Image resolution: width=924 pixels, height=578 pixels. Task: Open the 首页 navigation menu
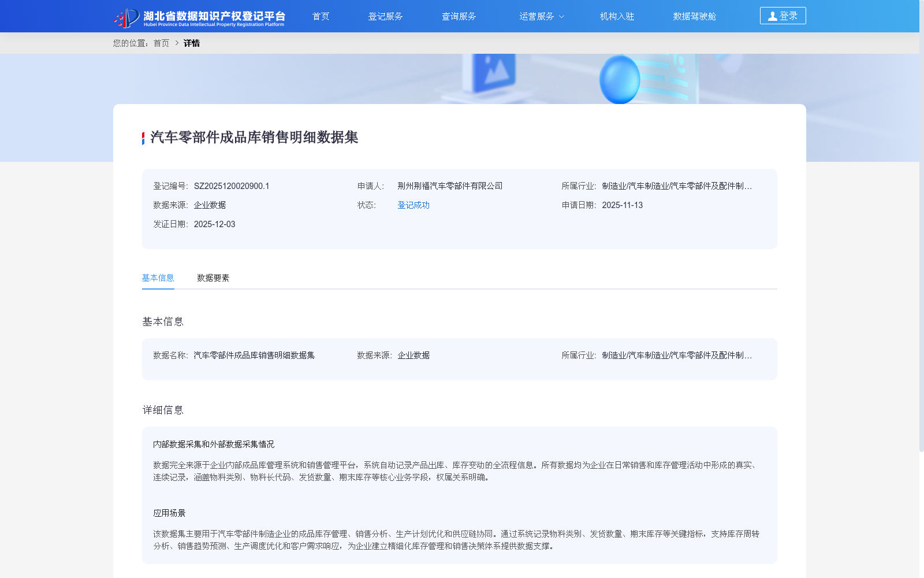(x=321, y=16)
